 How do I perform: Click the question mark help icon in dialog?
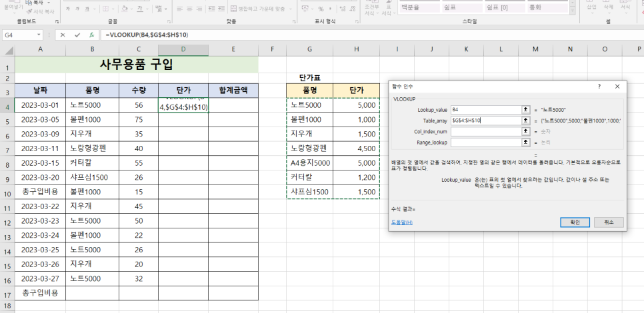point(599,87)
